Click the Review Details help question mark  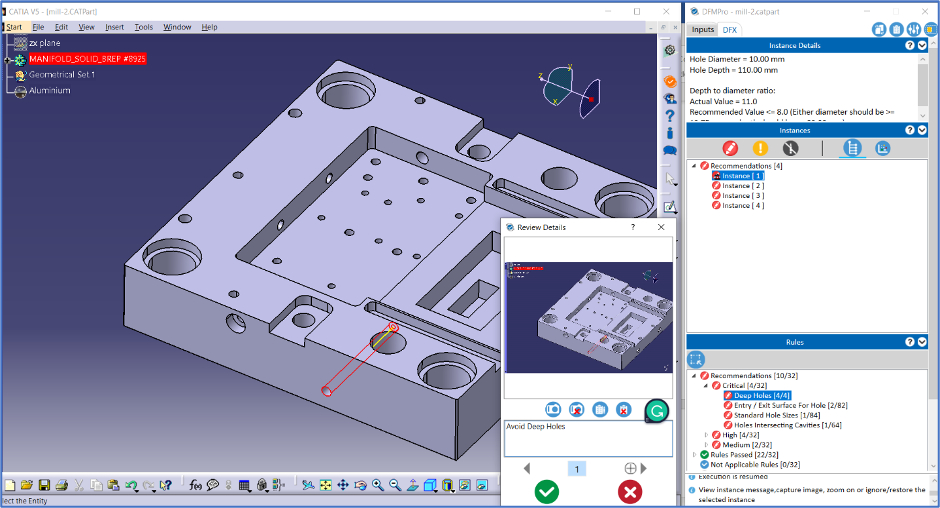633,227
